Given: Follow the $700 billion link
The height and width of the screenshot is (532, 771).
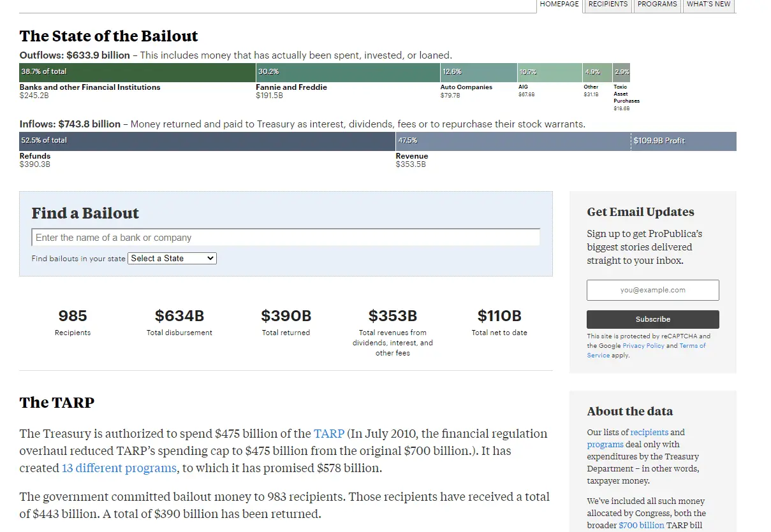Looking at the screenshot, I should 641,526.
